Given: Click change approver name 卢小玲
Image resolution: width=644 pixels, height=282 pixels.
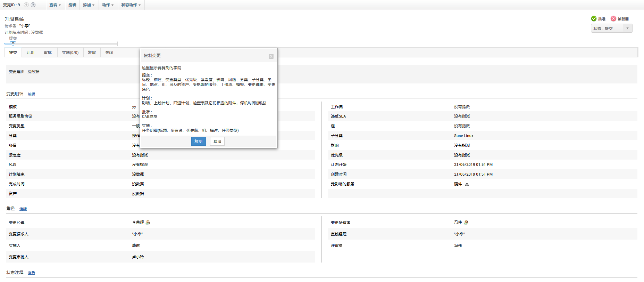Looking at the screenshot, I should click(138, 257).
